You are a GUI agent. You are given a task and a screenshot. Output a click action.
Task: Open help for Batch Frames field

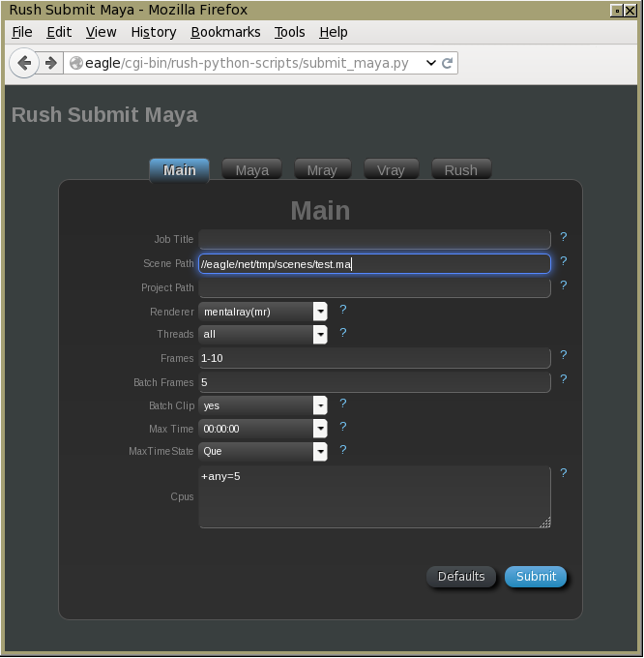tap(564, 379)
